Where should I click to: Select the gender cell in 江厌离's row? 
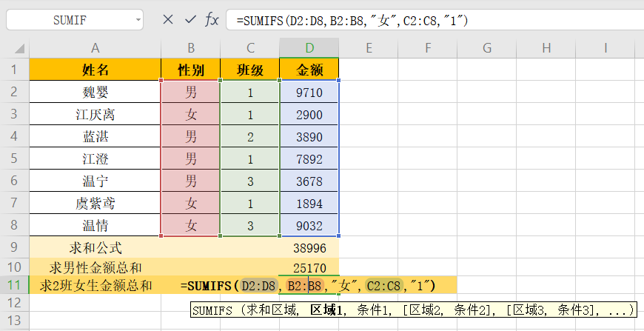(x=190, y=114)
